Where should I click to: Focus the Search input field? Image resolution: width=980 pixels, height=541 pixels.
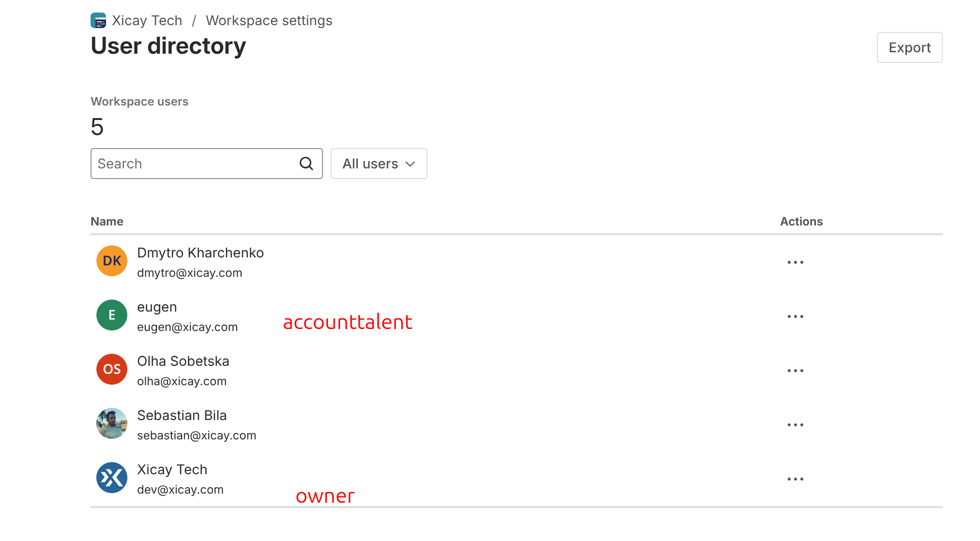206,164
